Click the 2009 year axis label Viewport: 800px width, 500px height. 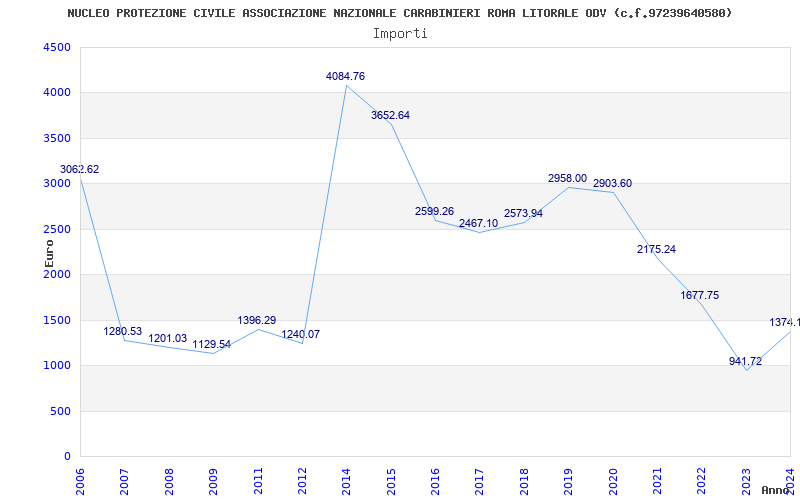coord(213,482)
